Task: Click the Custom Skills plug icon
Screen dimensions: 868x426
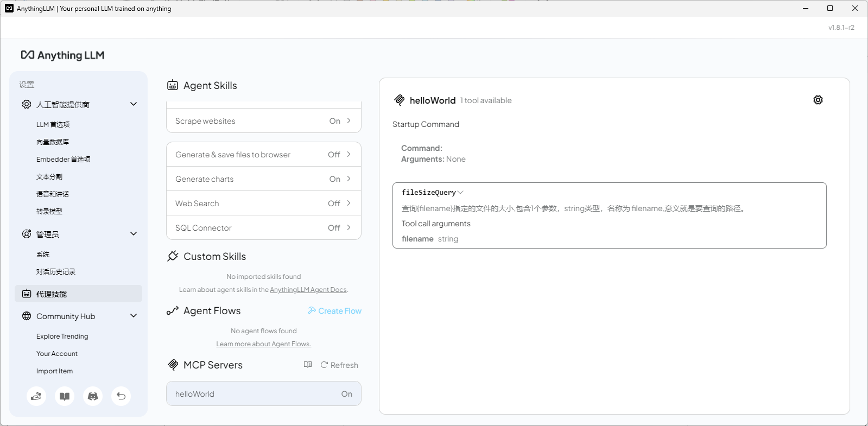Action: (173, 256)
